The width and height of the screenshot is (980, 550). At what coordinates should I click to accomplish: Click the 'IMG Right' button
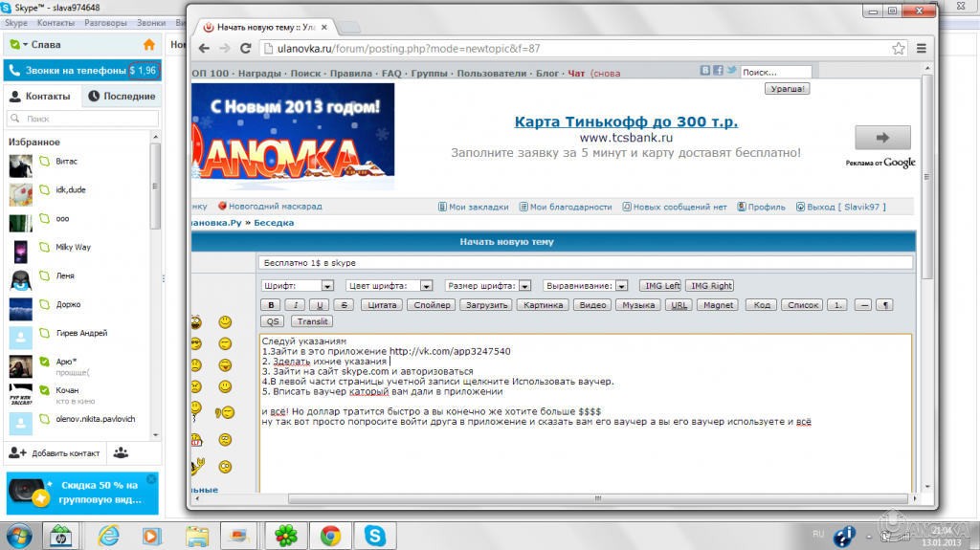click(711, 286)
